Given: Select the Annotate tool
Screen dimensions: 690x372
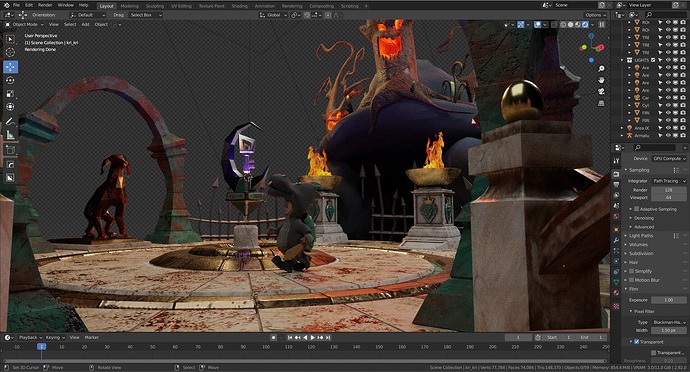Looking at the screenshot, I should point(10,122).
